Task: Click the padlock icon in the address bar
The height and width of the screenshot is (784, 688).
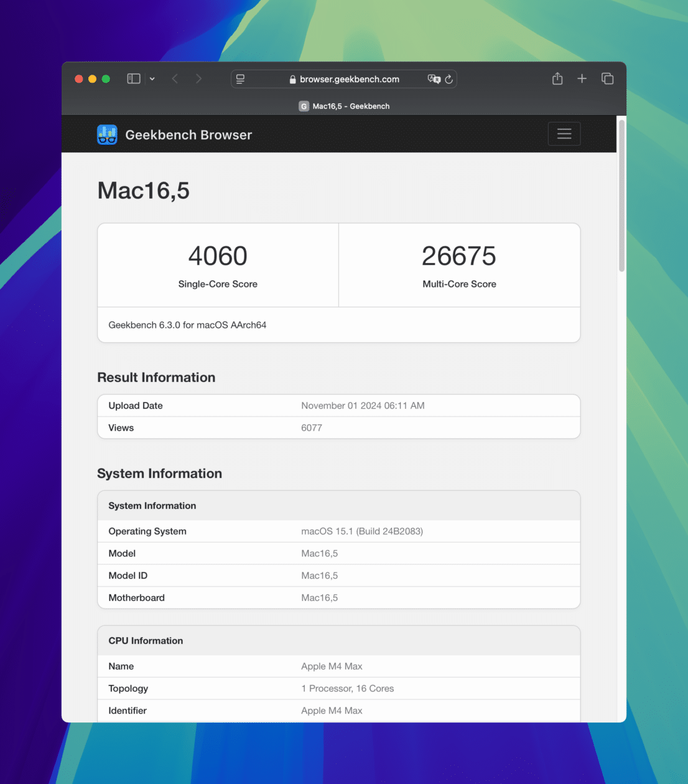Action: point(292,79)
